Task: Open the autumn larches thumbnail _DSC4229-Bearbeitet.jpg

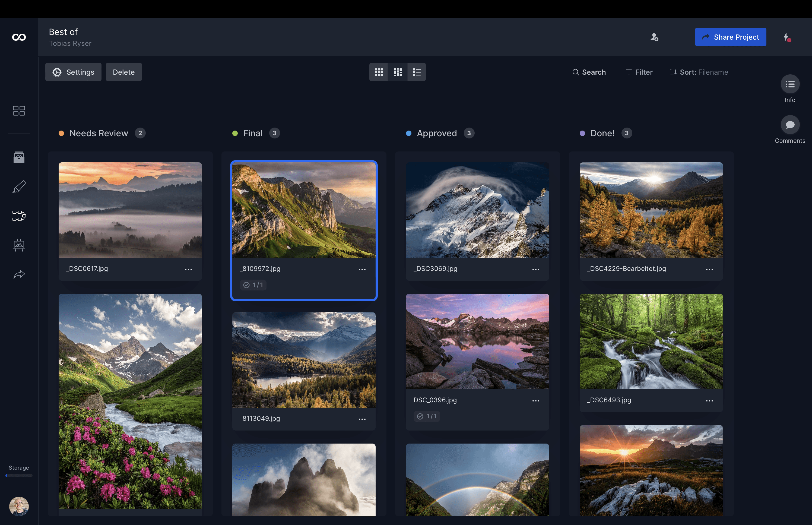Action: [652, 210]
